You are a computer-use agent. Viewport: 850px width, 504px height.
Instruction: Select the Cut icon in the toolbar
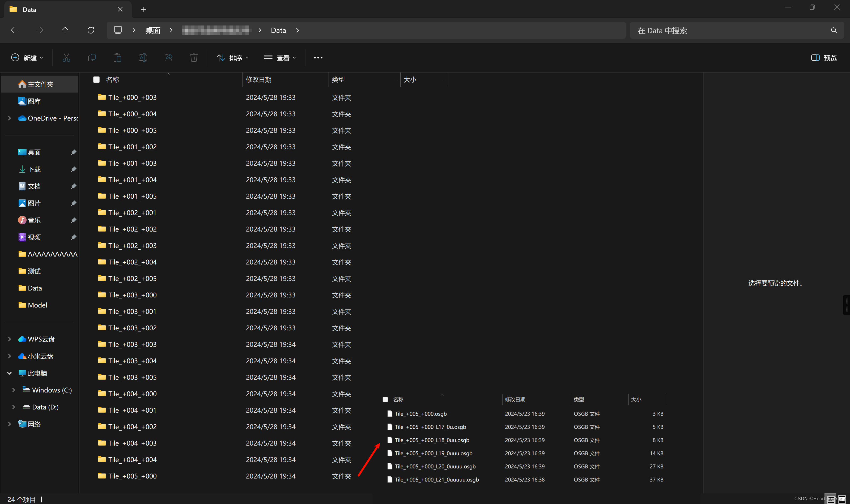pos(66,58)
